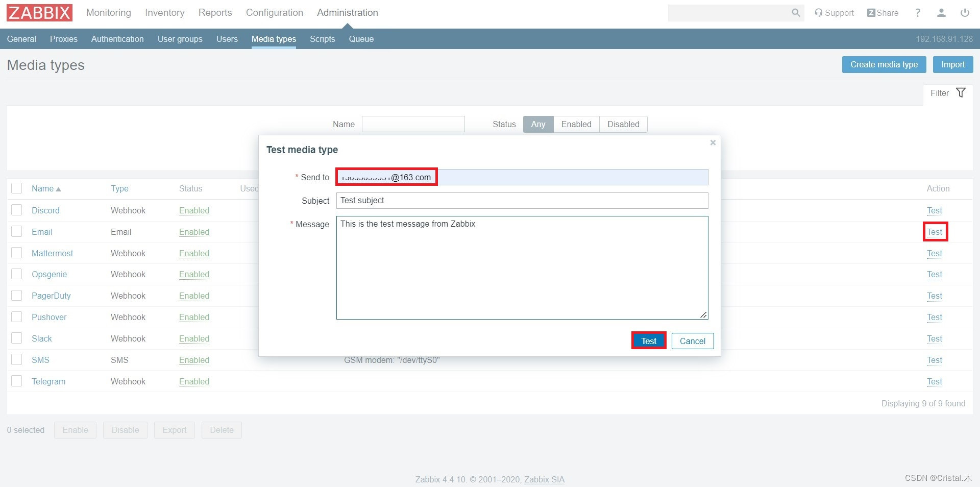Image resolution: width=980 pixels, height=487 pixels.
Task: Open the Support link
Action: 834,13
